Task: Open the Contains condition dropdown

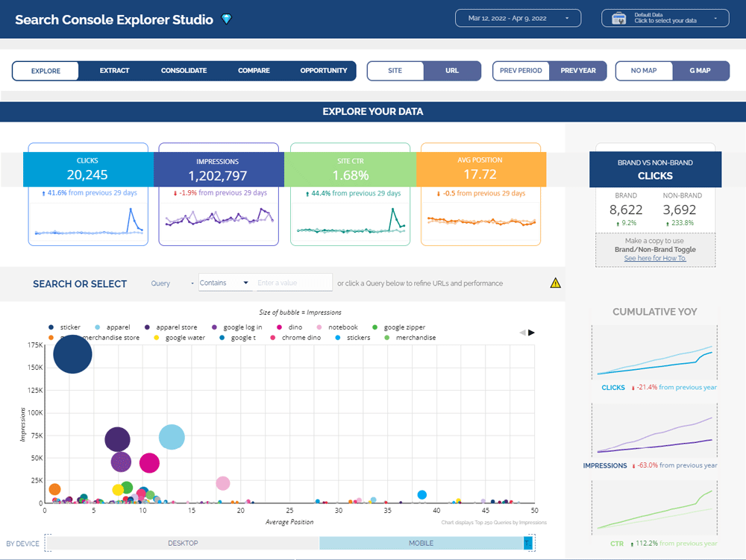Action: click(224, 283)
